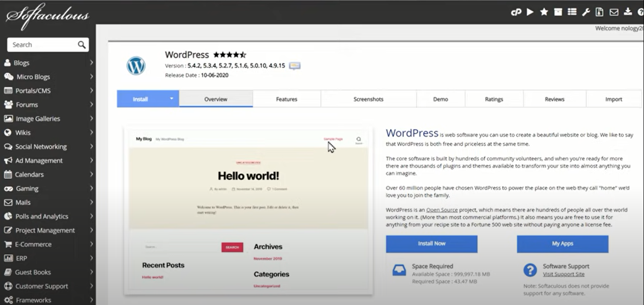The image size is (644, 305).
Task: Click the download-arrow icon in header
Action: pos(627,12)
